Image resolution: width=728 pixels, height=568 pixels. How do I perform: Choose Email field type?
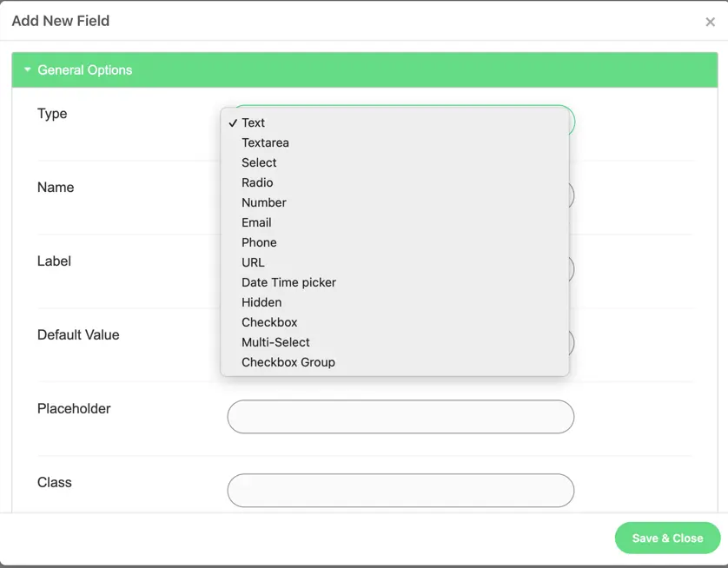click(256, 223)
